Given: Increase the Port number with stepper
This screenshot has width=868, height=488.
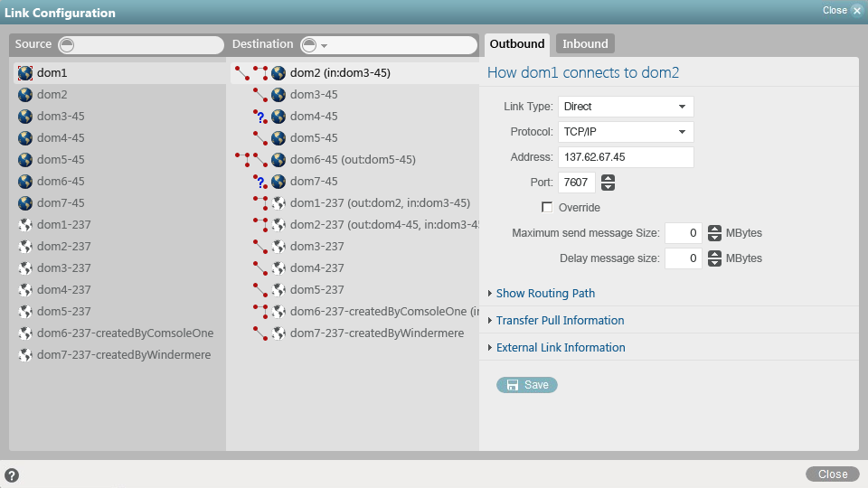Looking at the screenshot, I should 609,179.
